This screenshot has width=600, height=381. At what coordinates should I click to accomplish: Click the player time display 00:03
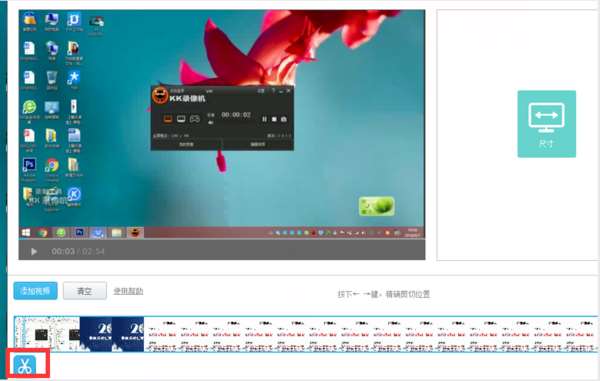coord(63,251)
